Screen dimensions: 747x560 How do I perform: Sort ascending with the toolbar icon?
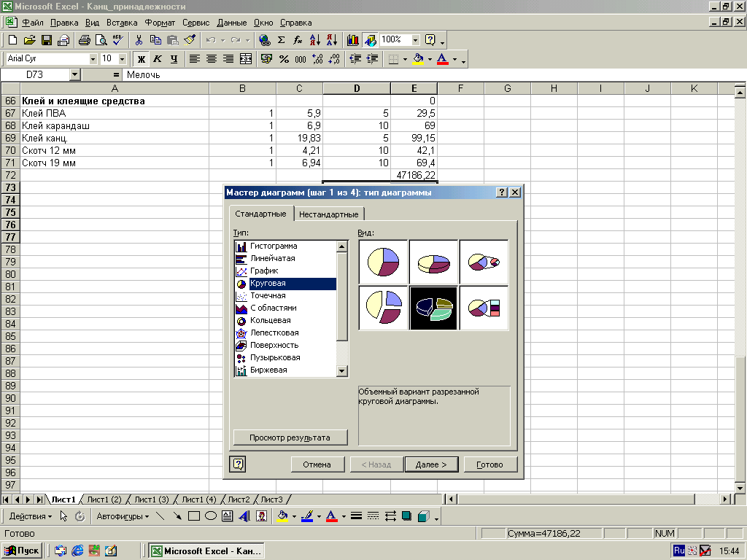[315, 40]
